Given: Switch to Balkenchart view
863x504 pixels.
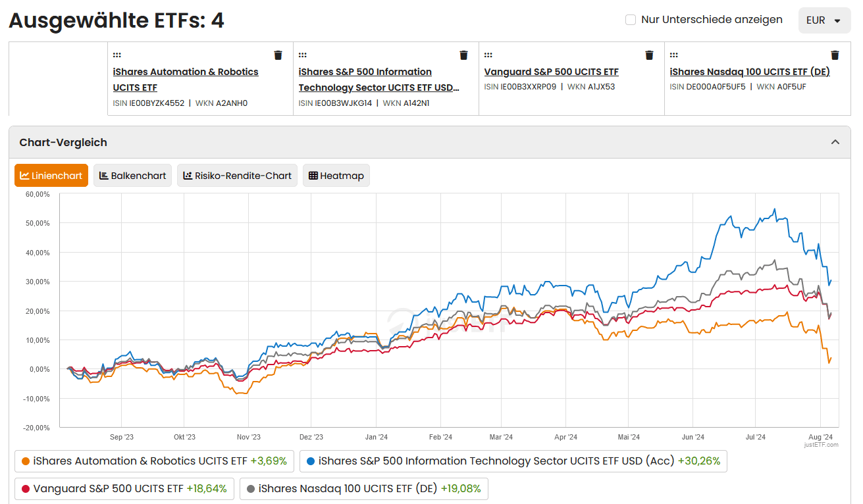Looking at the screenshot, I should pos(133,176).
